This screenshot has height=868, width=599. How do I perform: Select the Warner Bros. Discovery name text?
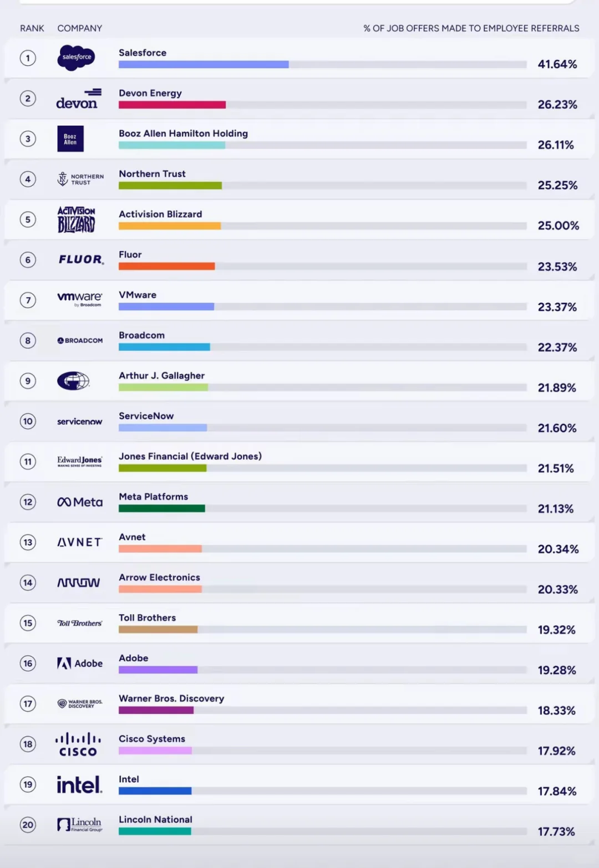click(171, 698)
